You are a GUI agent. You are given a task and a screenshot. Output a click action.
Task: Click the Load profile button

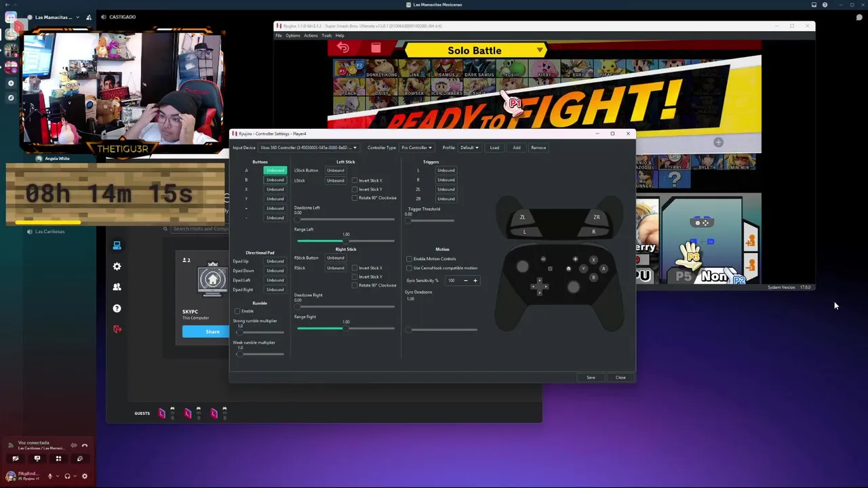pyautogui.click(x=494, y=148)
